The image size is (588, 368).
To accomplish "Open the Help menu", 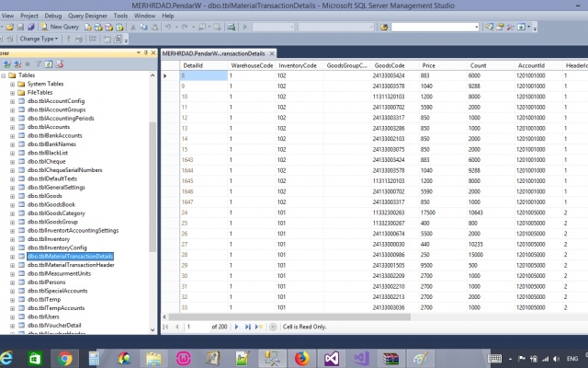I will pyautogui.click(x=167, y=16).
